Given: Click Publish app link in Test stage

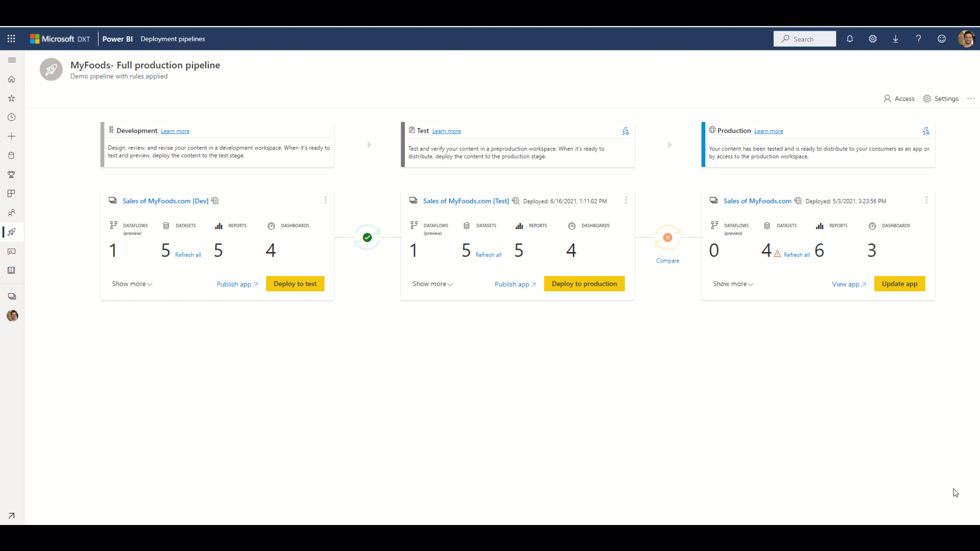Looking at the screenshot, I should [x=514, y=283].
